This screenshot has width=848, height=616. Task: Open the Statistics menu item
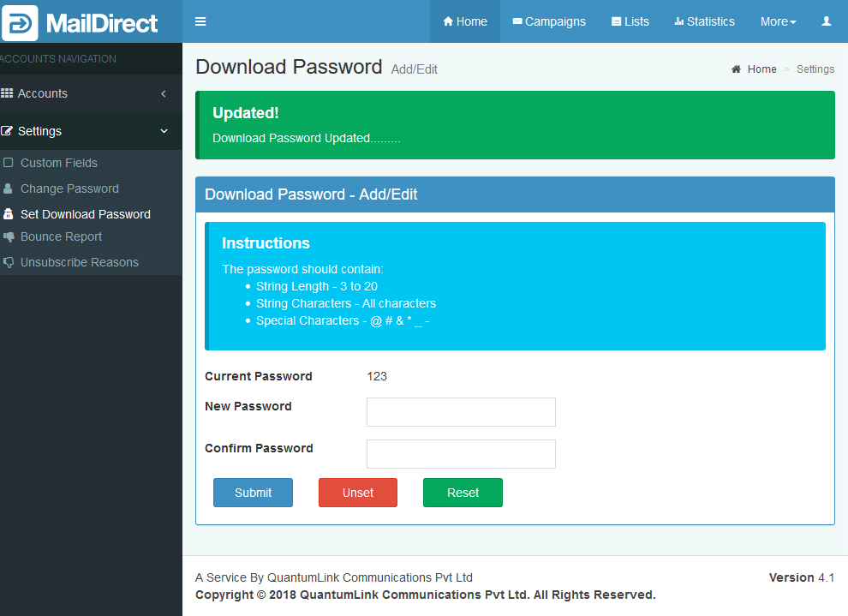point(704,21)
